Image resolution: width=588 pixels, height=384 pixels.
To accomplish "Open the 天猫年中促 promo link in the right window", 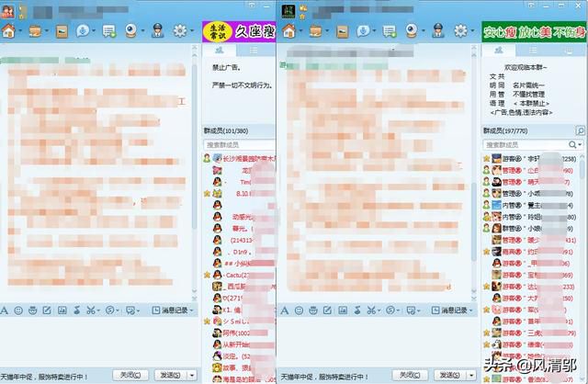I will [x=324, y=377].
